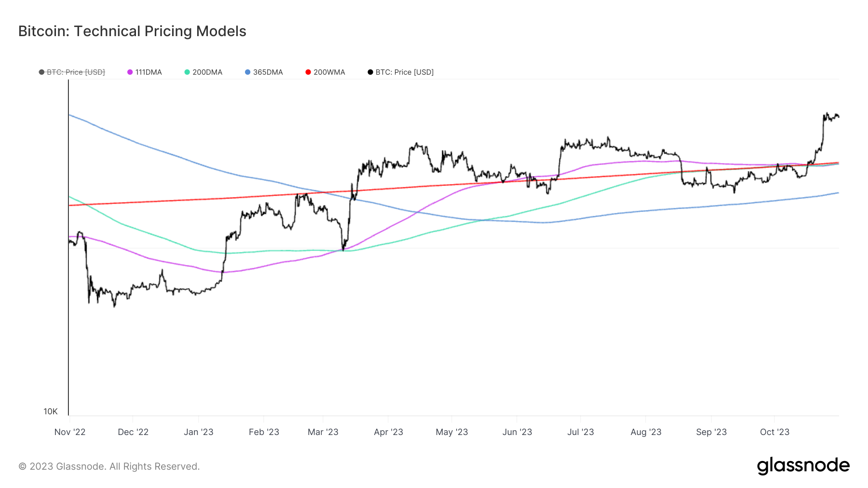Hide the active black BTC Price series
Screen dimensions: 868x488
coord(404,72)
